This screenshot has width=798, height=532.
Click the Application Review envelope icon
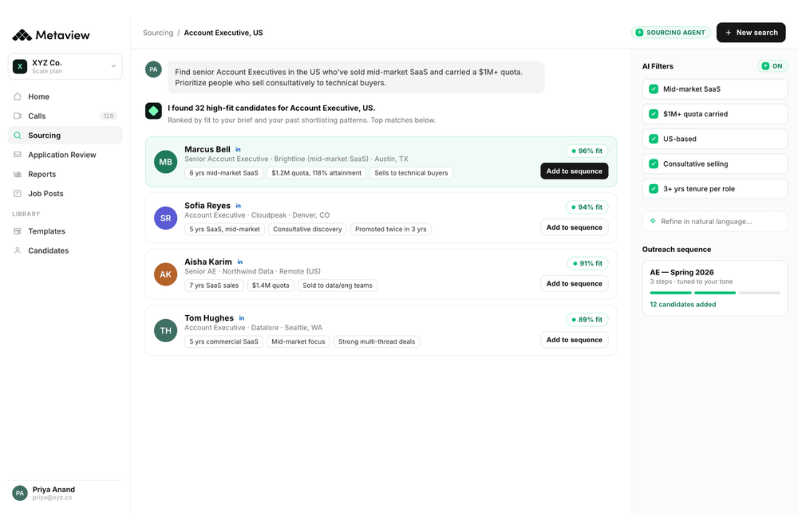[17, 155]
